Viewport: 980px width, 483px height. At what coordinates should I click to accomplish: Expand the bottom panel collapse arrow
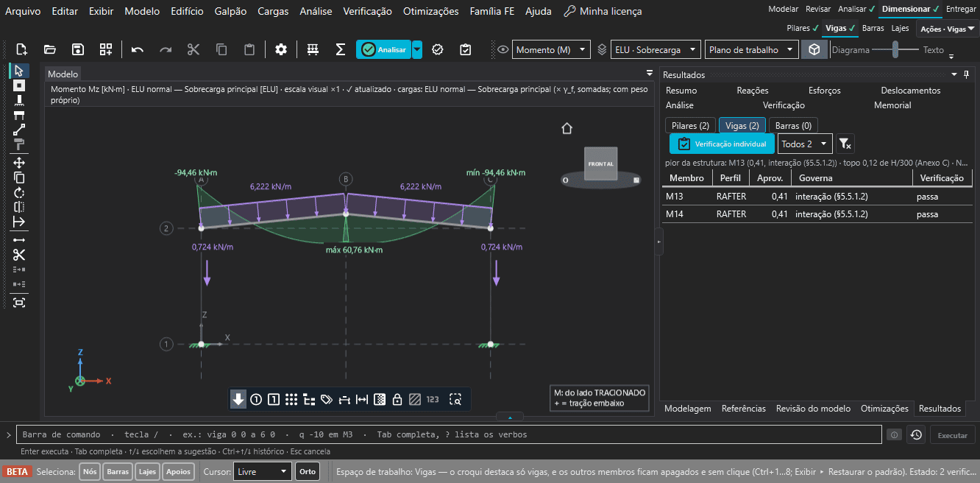(x=510, y=417)
